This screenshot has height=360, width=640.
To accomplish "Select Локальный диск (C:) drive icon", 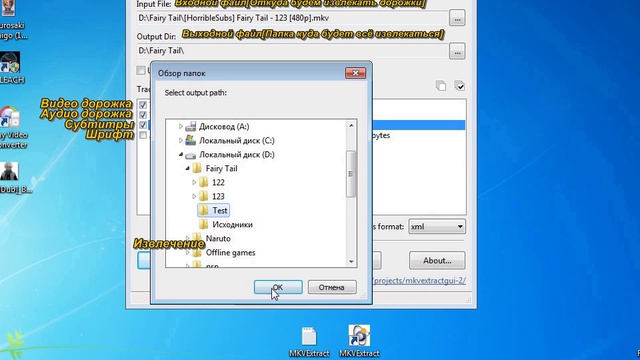I will coord(190,140).
